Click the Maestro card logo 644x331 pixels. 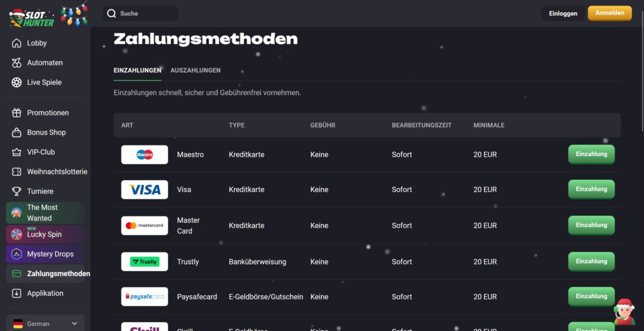pyautogui.click(x=145, y=155)
